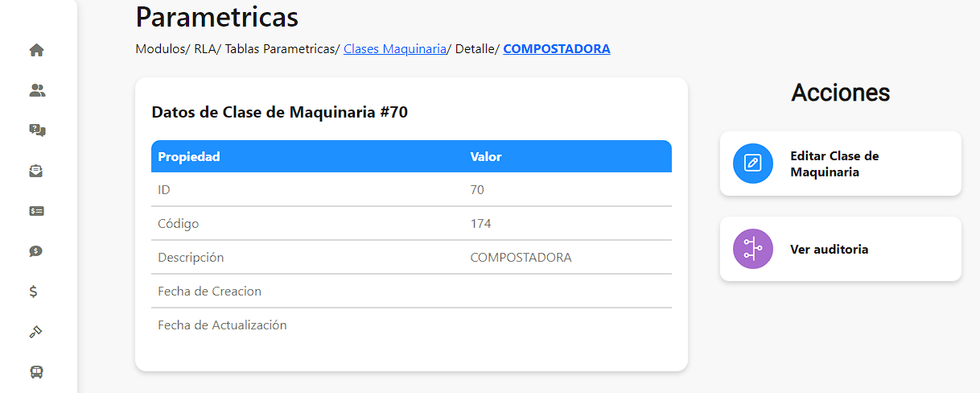Click the Valor column header
This screenshot has height=393, width=980.
(486, 156)
